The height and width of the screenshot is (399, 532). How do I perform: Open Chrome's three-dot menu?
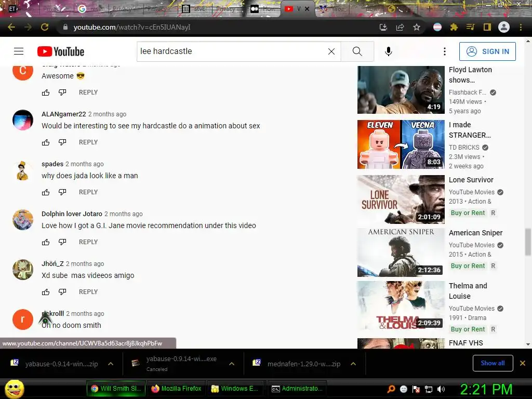tap(521, 27)
